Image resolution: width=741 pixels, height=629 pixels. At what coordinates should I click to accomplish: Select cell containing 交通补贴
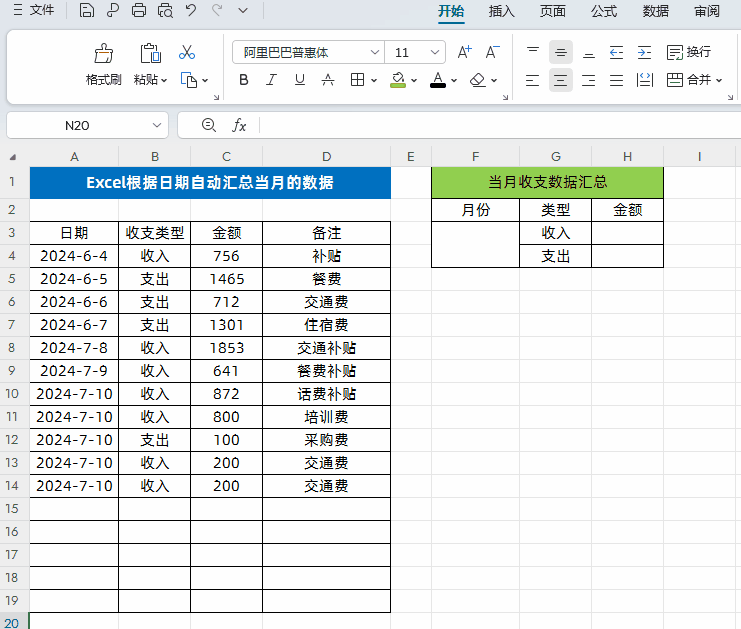pos(326,348)
